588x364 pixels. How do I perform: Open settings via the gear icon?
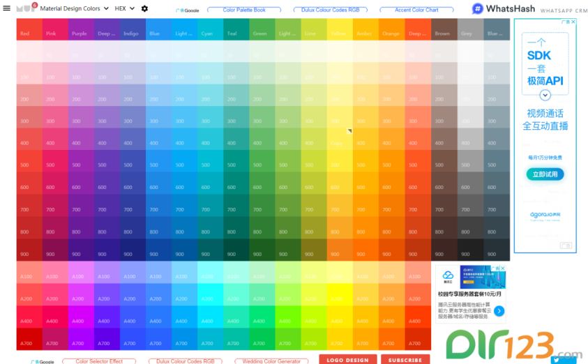[x=144, y=8]
